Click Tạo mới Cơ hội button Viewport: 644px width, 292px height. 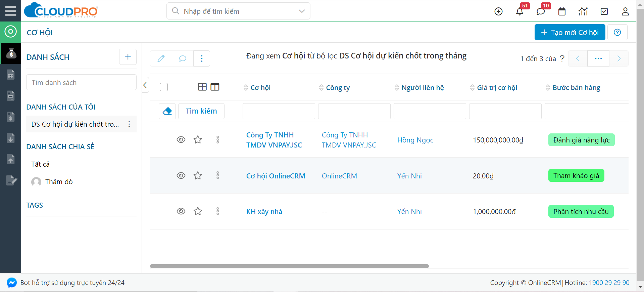[570, 32]
